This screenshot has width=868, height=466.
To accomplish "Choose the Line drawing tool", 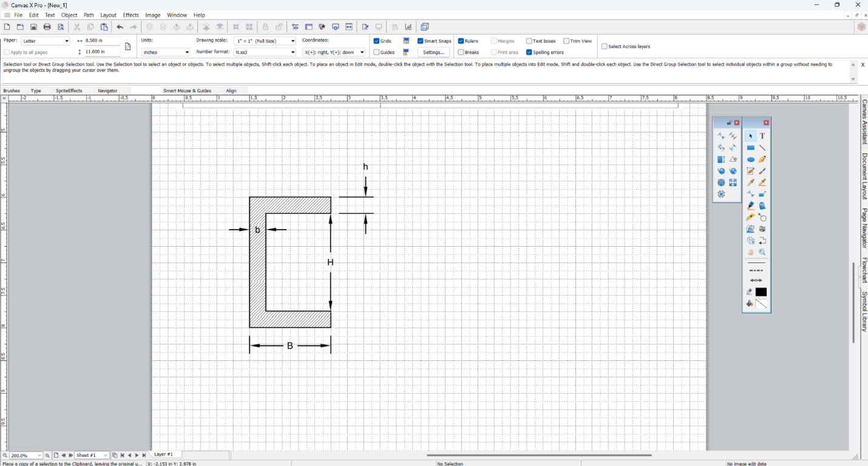I will [762, 148].
